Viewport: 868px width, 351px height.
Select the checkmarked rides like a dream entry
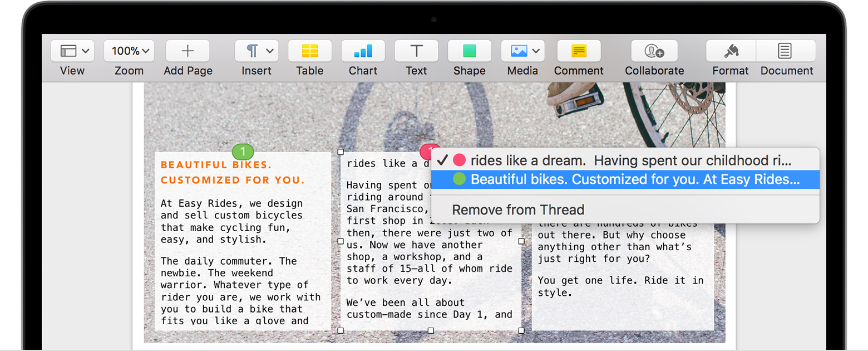coord(612,160)
